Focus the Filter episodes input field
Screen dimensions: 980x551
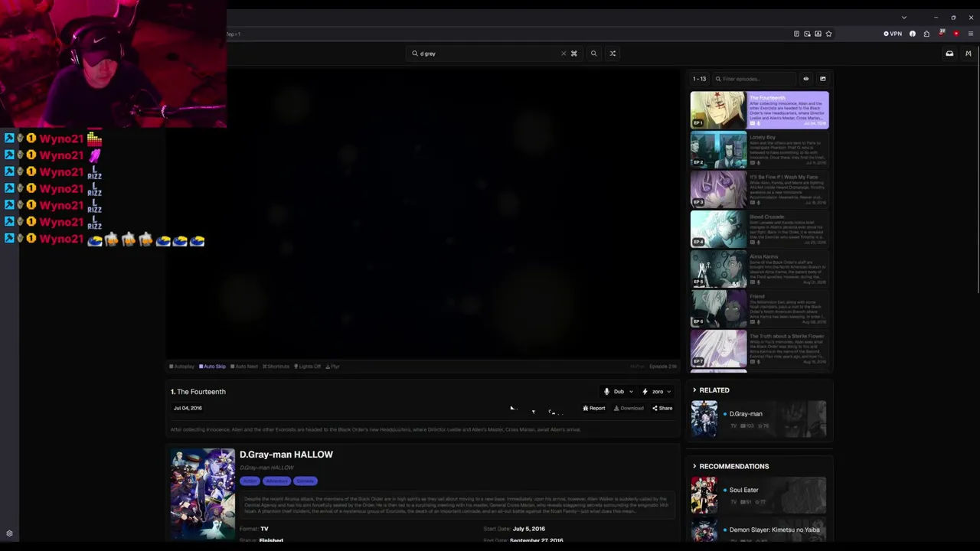(x=755, y=79)
